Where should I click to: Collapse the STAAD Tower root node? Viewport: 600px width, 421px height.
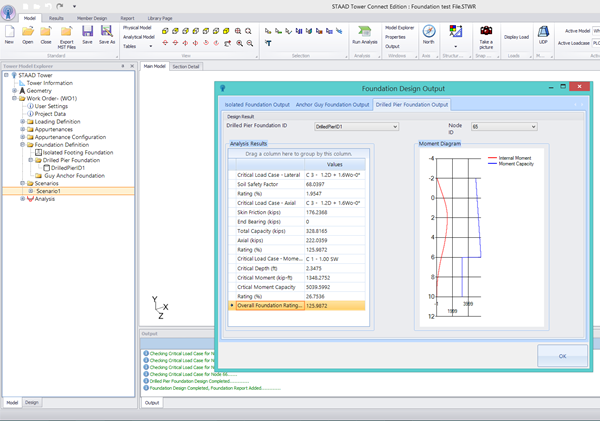pyautogui.click(x=6, y=75)
